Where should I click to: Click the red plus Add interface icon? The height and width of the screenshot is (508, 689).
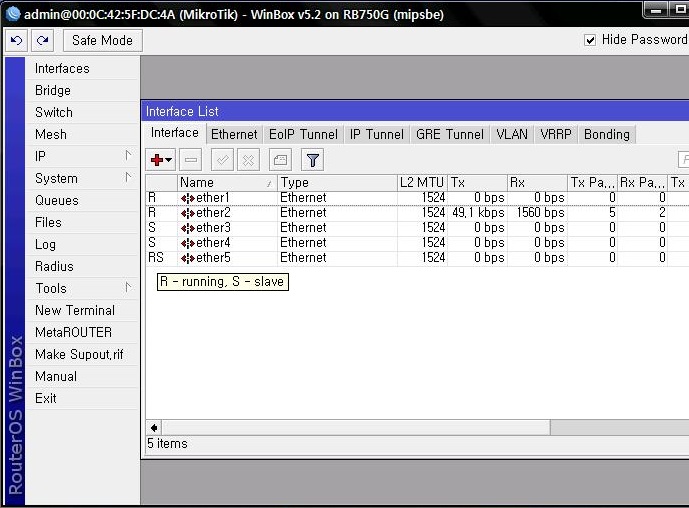[156, 160]
